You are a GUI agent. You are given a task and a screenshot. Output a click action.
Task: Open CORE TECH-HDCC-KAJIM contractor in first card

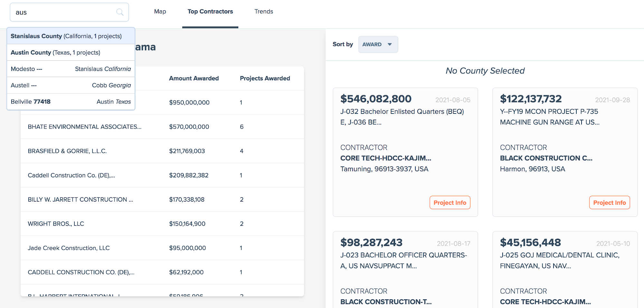pyautogui.click(x=385, y=158)
